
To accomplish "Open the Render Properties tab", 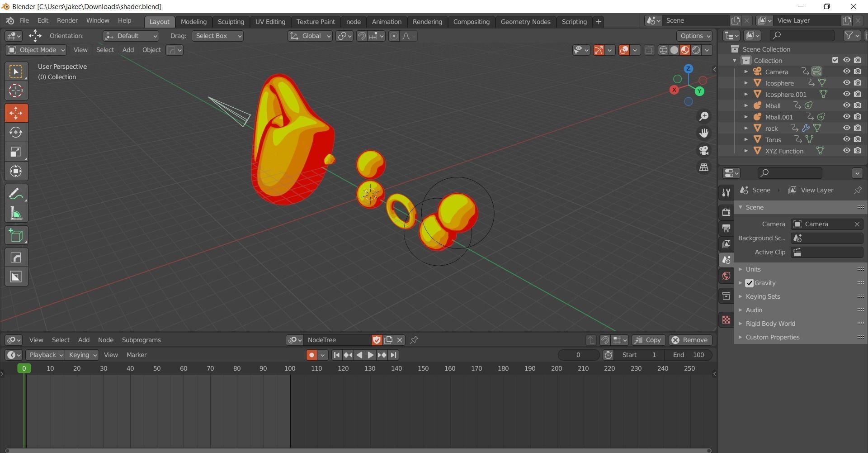I will (x=726, y=212).
